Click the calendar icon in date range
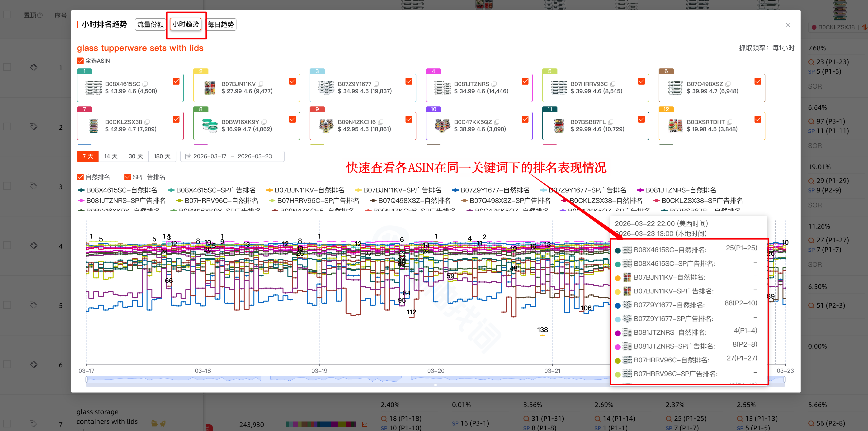Screen dimensions: 868x431 coord(188,157)
